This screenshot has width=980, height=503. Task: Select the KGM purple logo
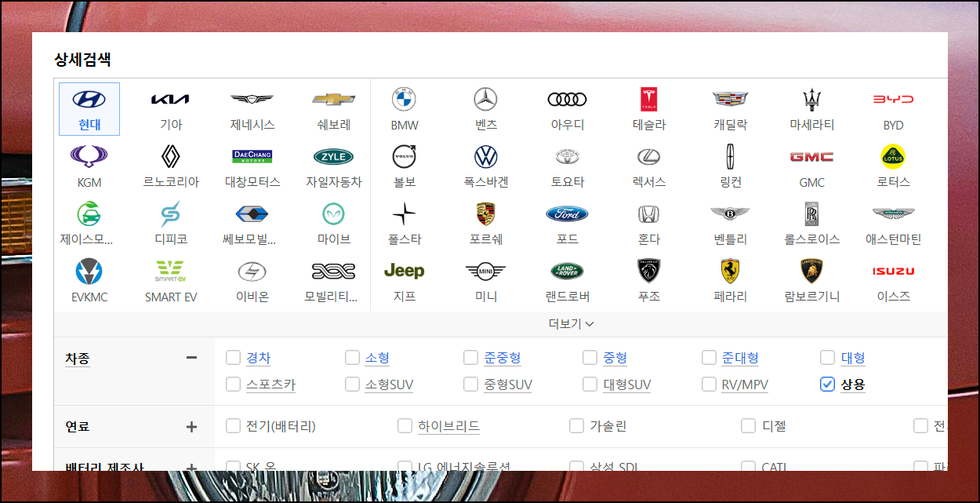pyautogui.click(x=89, y=156)
